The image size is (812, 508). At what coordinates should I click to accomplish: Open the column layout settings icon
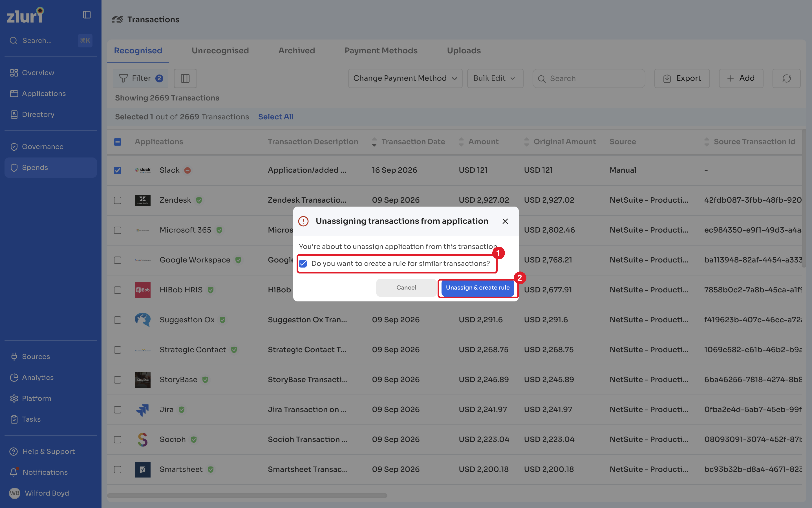pyautogui.click(x=185, y=78)
